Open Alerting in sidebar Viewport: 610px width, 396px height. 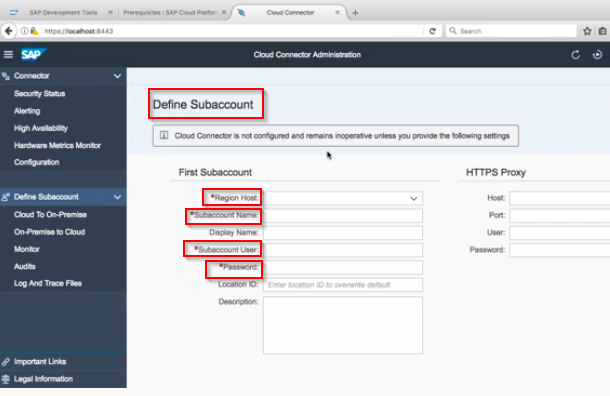click(x=27, y=111)
